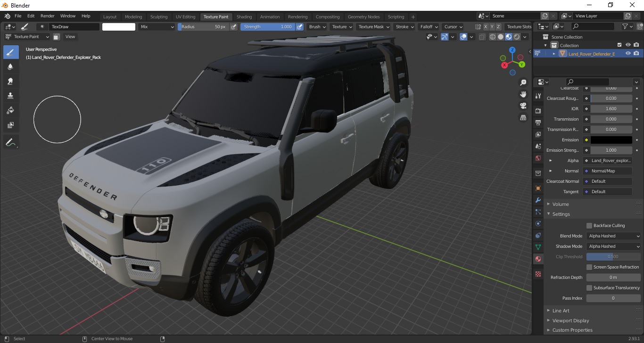Toggle radius pen pressure button
The height and width of the screenshot is (343, 644).
click(x=233, y=27)
